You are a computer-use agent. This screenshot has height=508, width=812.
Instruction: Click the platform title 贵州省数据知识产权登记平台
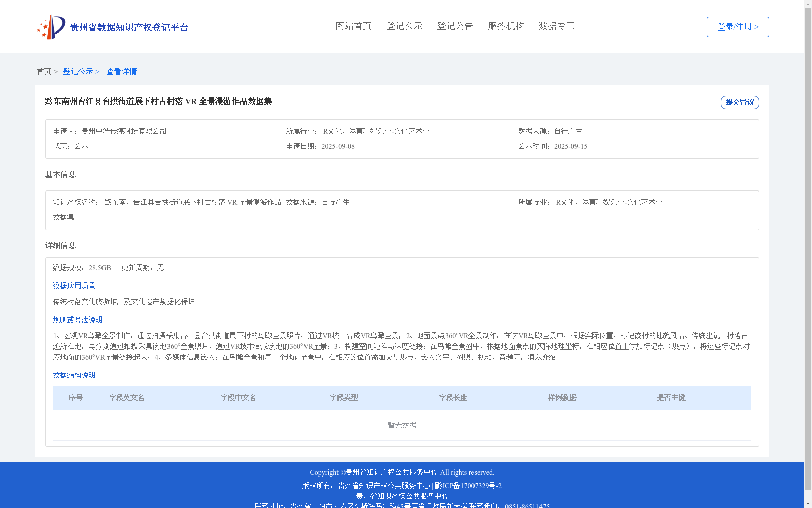tap(129, 27)
